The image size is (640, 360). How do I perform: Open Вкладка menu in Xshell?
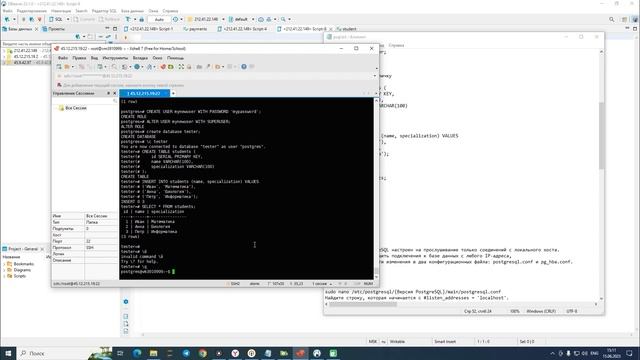pyautogui.click(x=140, y=58)
